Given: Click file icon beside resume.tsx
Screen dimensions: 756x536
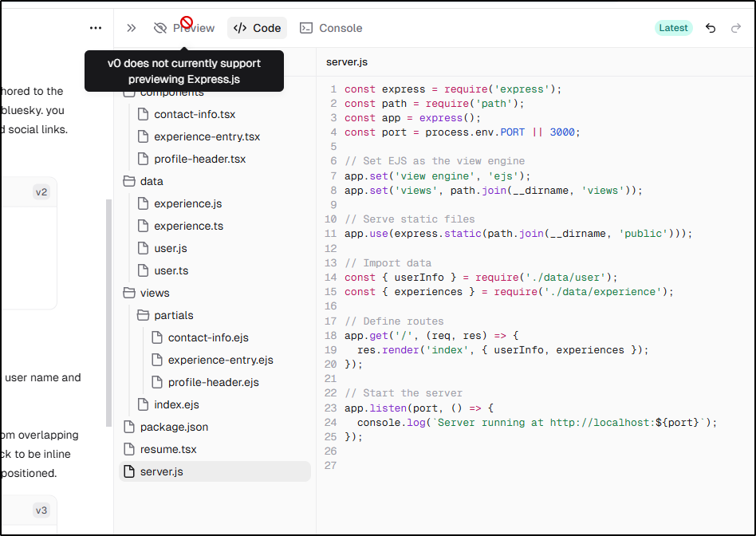Looking at the screenshot, I should [128, 449].
